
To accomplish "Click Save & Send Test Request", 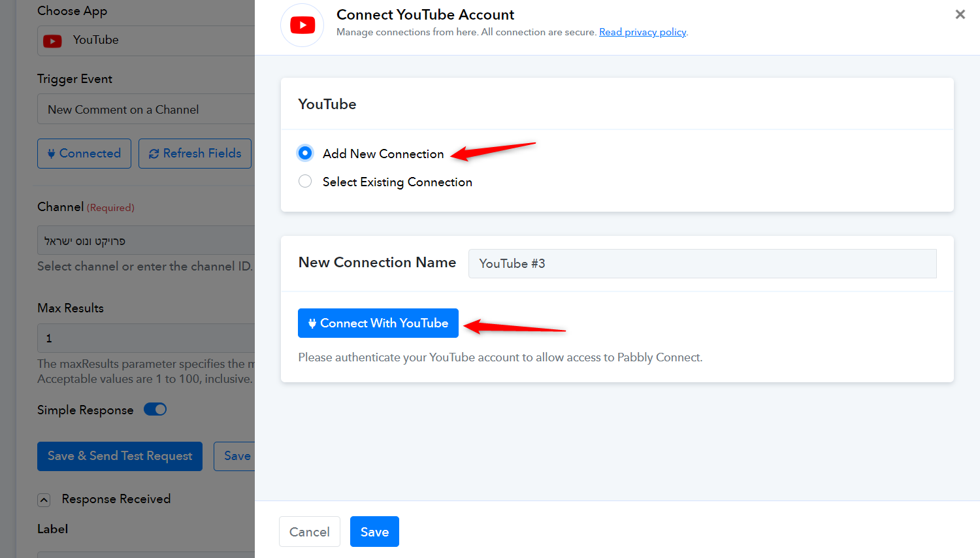I will [120, 456].
